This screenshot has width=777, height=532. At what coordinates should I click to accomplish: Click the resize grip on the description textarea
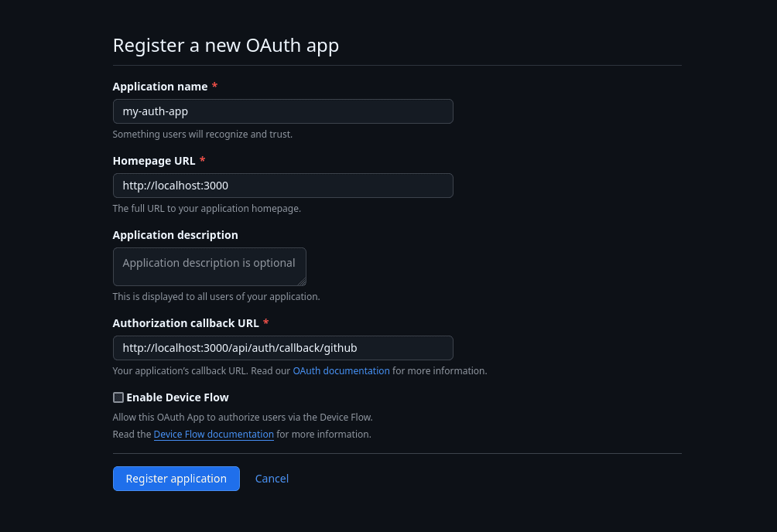pyautogui.click(x=303, y=281)
